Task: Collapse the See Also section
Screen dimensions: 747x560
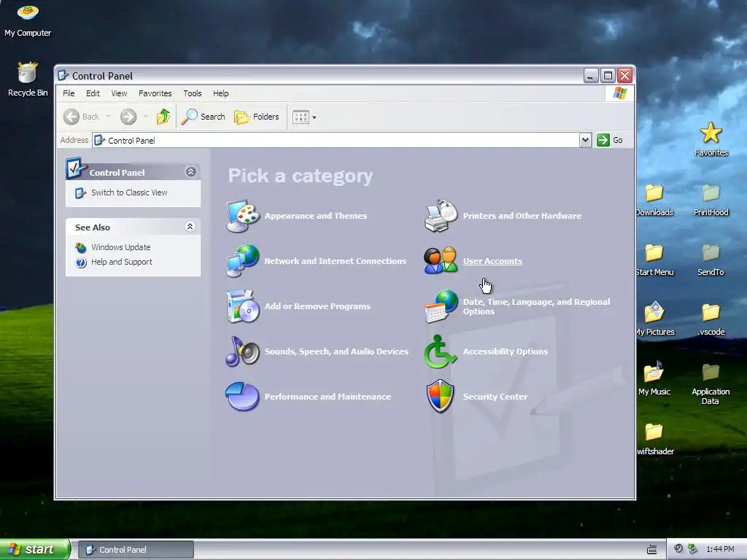Action: click(190, 227)
